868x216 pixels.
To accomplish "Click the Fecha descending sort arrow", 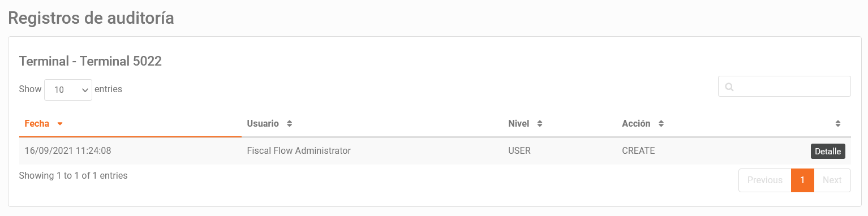I will (x=60, y=124).
